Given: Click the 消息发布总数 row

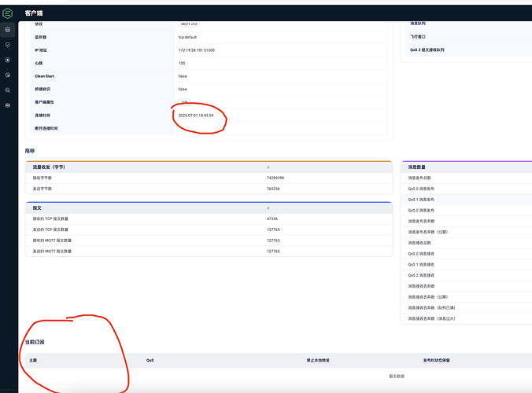Looking at the screenshot, I should (x=466, y=178).
